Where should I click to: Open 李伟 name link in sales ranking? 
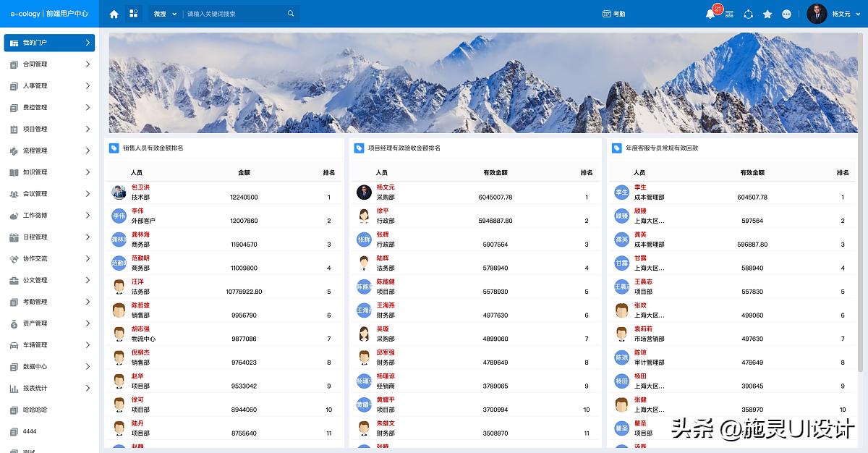point(137,211)
